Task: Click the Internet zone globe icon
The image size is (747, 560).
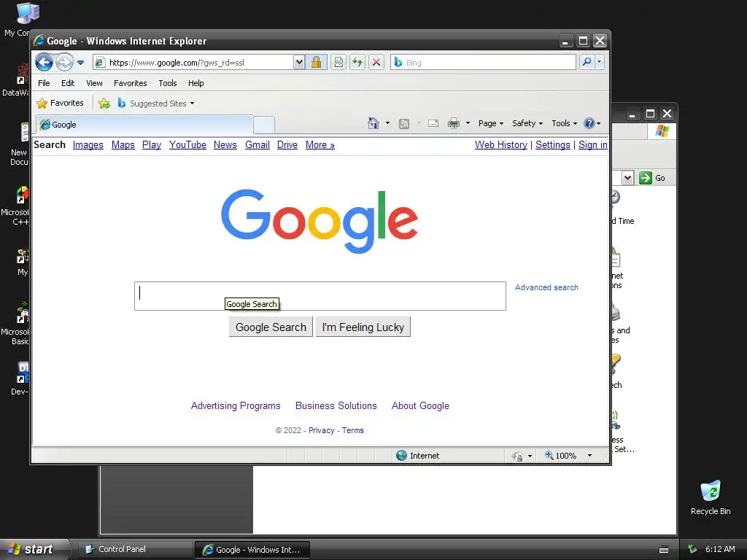Action: tap(402, 456)
